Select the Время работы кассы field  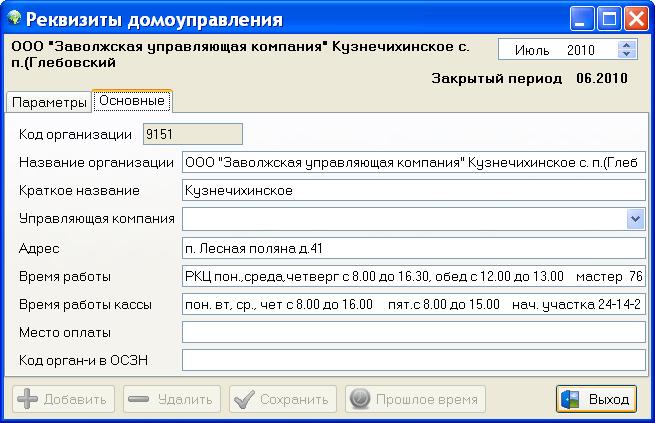(x=413, y=304)
